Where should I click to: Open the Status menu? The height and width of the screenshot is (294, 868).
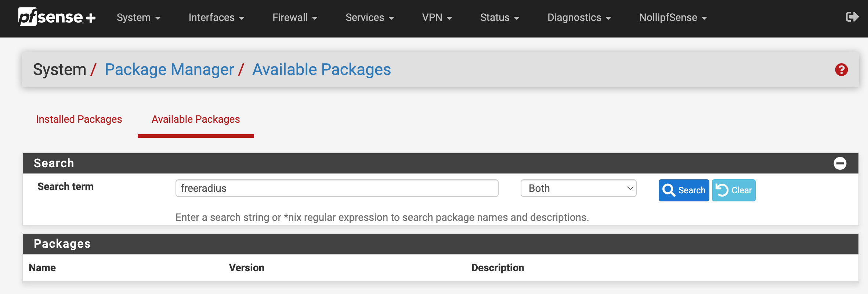(499, 17)
